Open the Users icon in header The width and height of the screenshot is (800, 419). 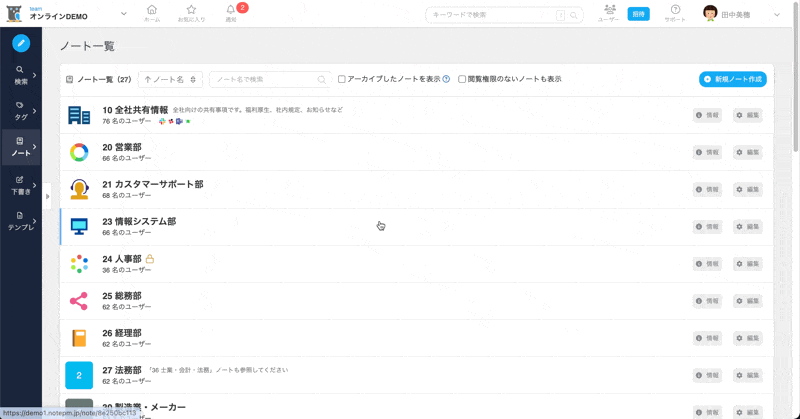click(609, 11)
